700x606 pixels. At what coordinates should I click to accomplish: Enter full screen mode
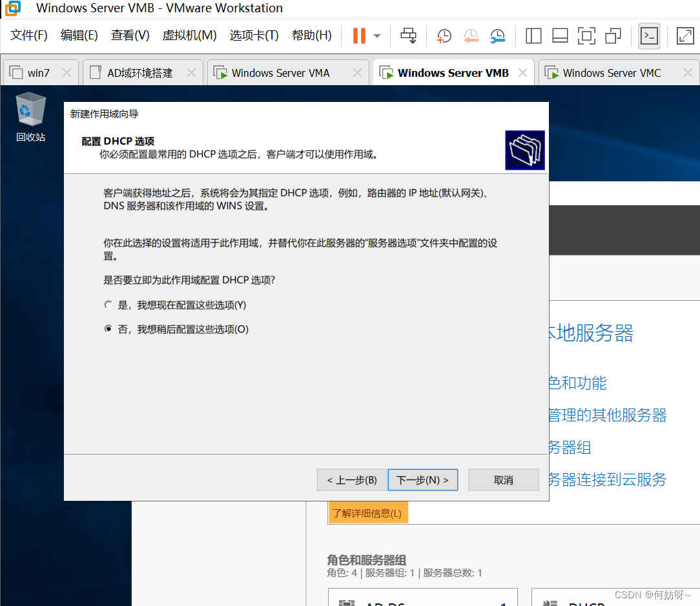pyautogui.click(x=586, y=36)
